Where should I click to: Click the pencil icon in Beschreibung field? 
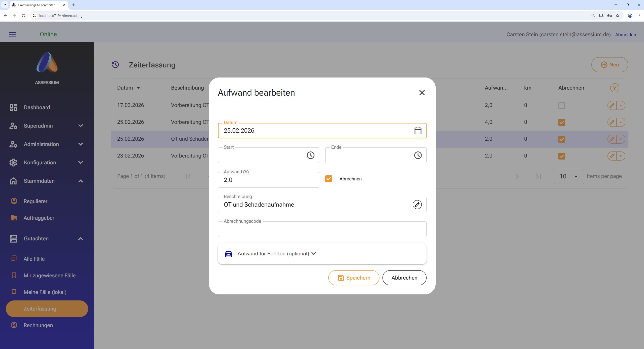(417, 205)
